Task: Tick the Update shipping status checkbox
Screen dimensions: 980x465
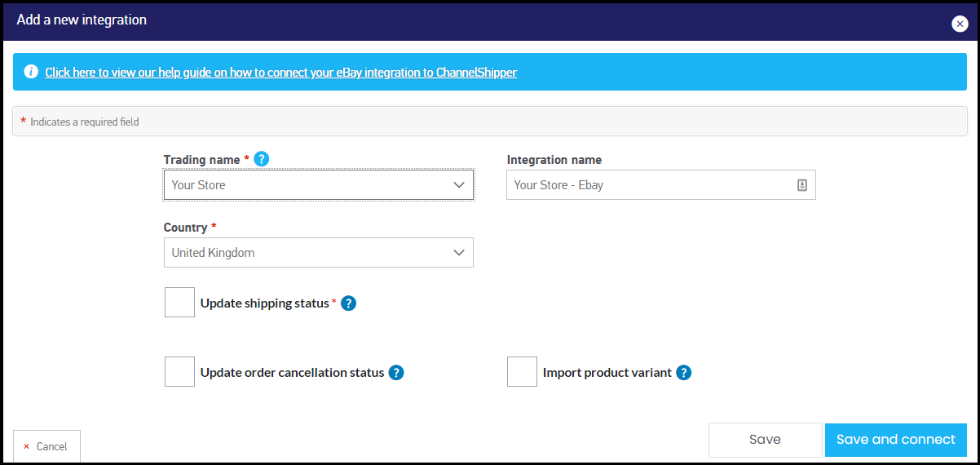Action: tap(179, 303)
